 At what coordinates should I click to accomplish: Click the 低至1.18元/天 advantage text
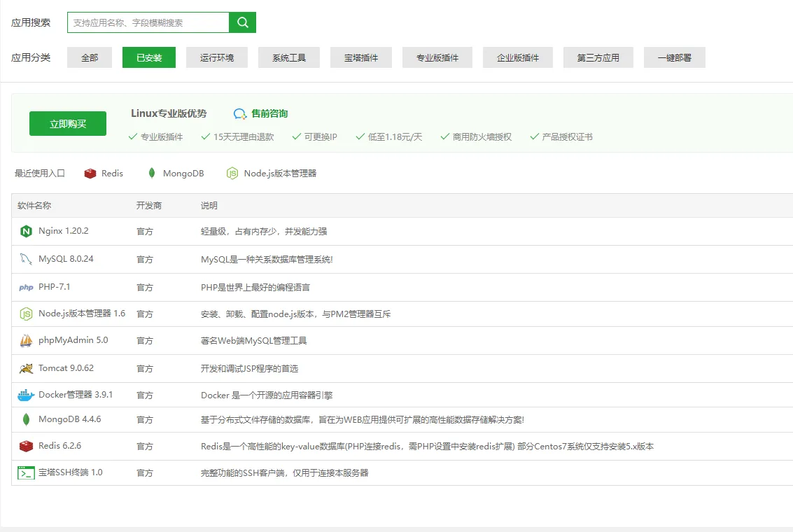tap(395, 137)
